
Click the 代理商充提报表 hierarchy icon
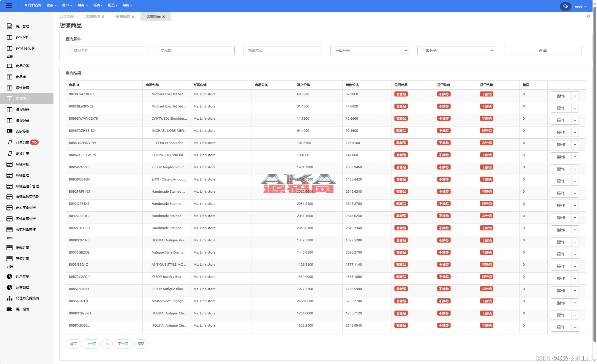pyautogui.click(x=10, y=298)
